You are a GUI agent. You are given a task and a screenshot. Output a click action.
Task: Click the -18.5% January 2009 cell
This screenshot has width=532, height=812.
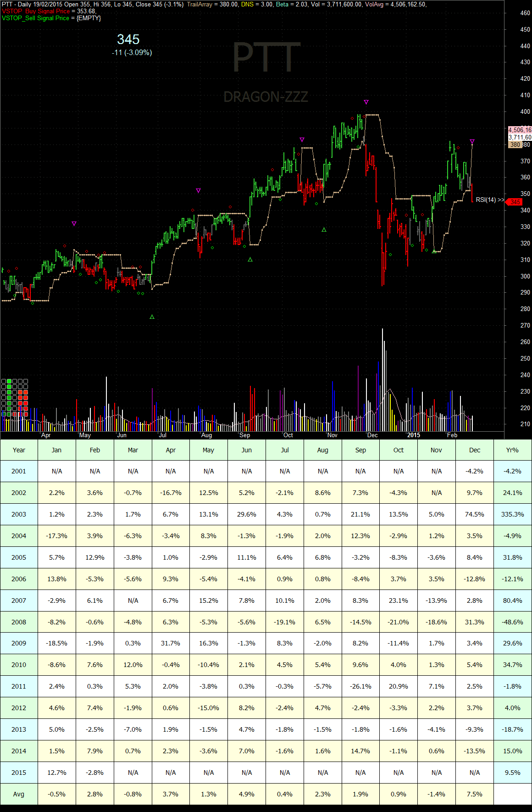click(x=57, y=643)
